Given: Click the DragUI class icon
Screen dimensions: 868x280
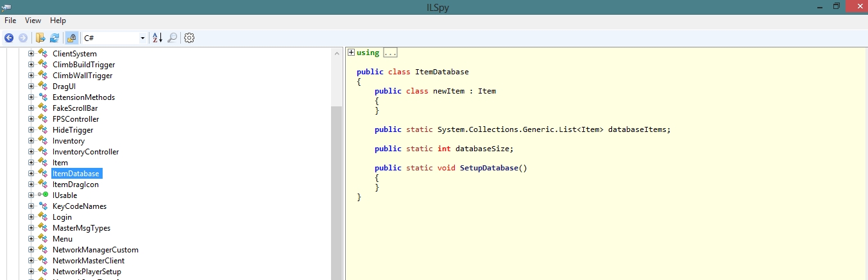Looking at the screenshot, I should pyautogui.click(x=43, y=86).
